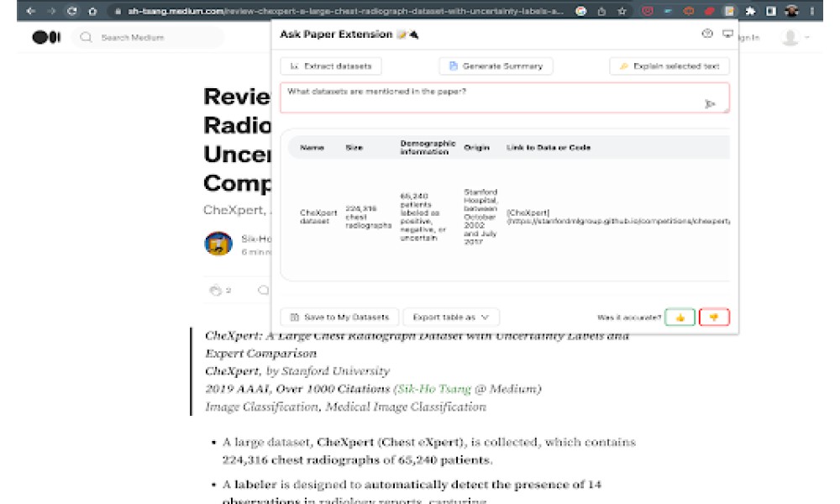Open the browser profile avatar
Image resolution: width=840 pixels, height=504 pixels.
[791, 11]
